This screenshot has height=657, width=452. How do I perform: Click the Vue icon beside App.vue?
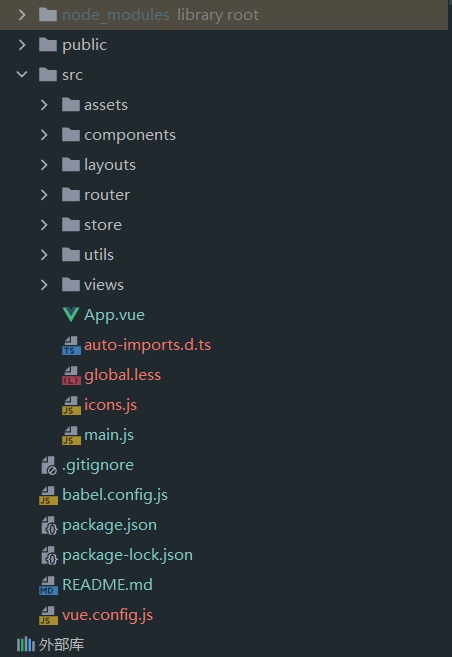tap(71, 315)
